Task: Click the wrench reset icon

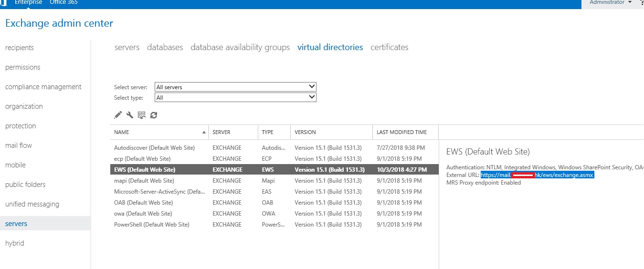Action: pos(130,115)
